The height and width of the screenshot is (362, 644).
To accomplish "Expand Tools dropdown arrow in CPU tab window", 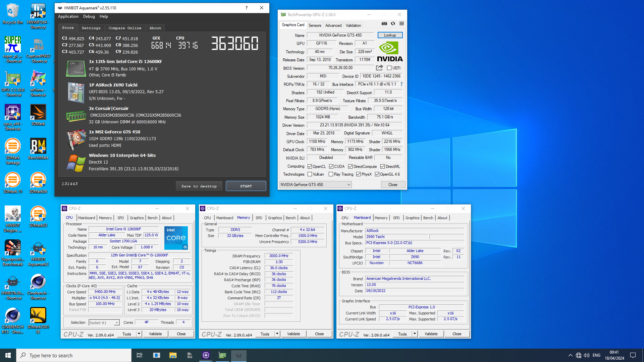I will pos(139,334).
